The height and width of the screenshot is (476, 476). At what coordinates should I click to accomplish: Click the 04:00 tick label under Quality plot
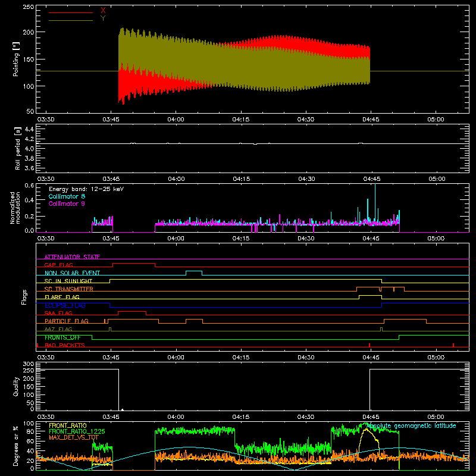[x=176, y=417]
